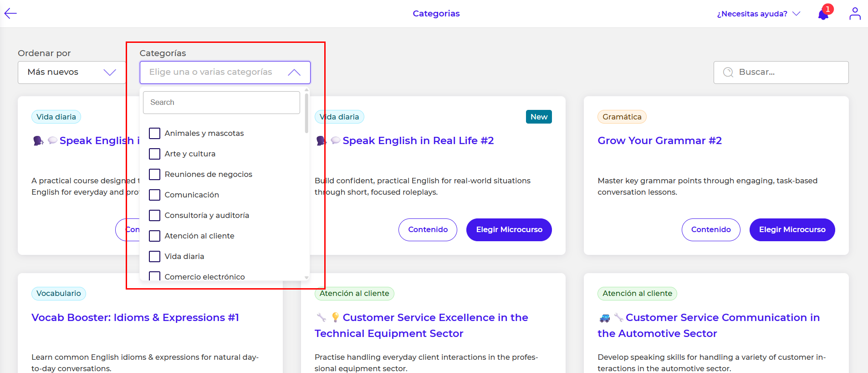Open Contenido for Speak English in Real Life #2
The width and height of the screenshot is (868, 373).
(x=428, y=230)
